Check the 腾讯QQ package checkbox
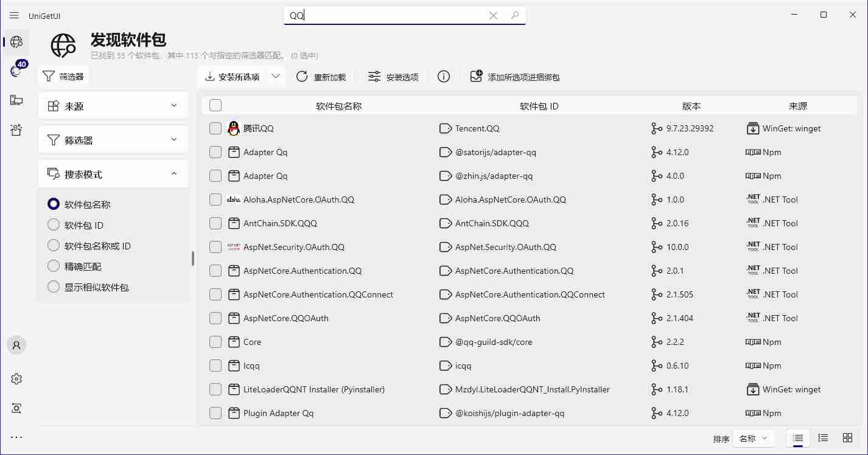 click(x=215, y=128)
